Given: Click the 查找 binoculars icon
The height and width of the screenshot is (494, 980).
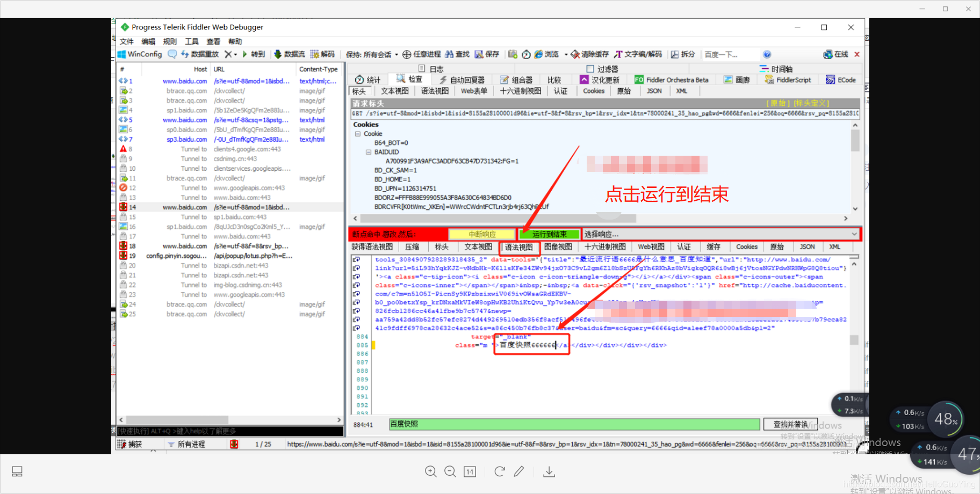Looking at the screenshot, I should click(x=449, y=54).
